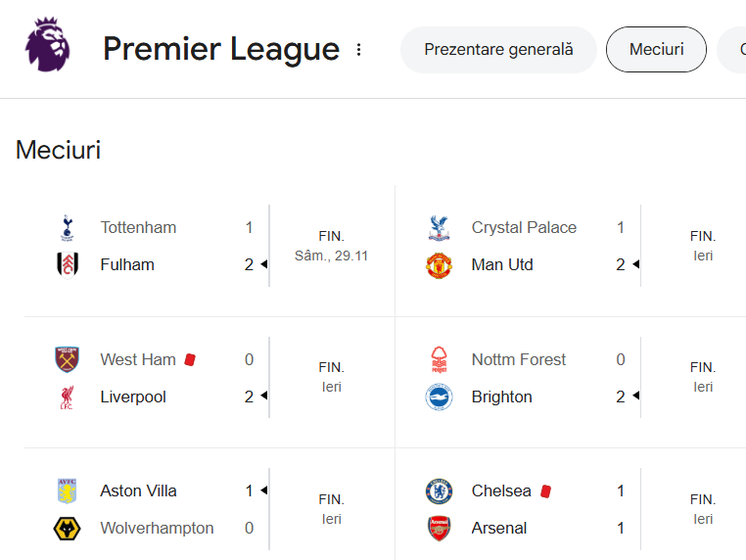Click the Brighton club crest
The height and width of the screenshot is (560, 746).
[439, 397]
